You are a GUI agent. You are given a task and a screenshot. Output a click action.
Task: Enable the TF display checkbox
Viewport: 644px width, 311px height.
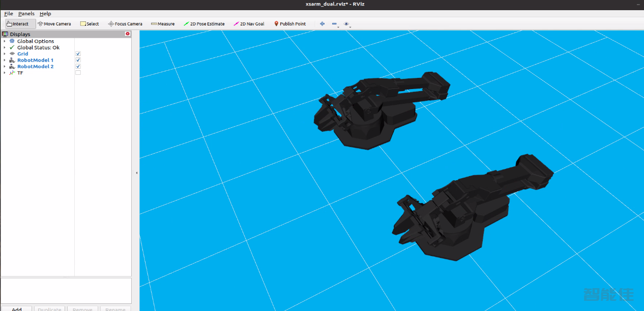point(78,73)
